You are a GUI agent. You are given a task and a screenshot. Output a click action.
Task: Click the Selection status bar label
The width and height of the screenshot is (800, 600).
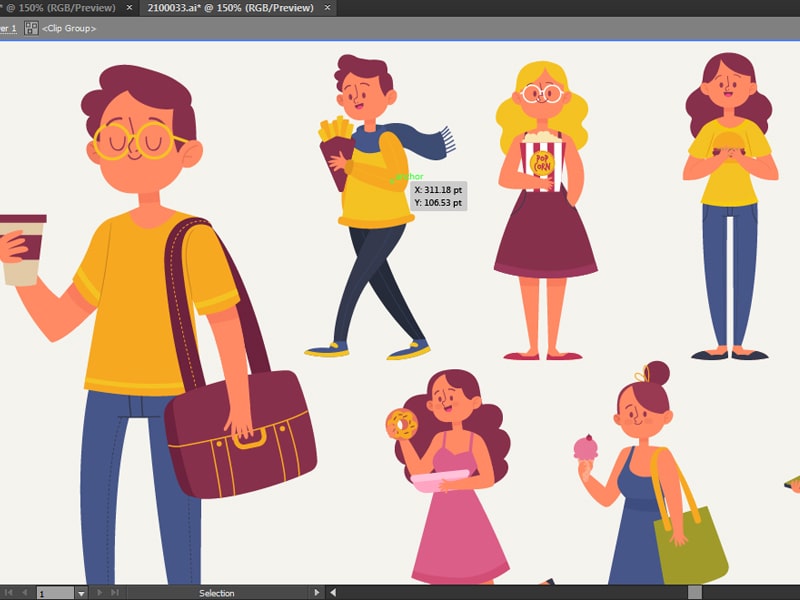[216, 593]
